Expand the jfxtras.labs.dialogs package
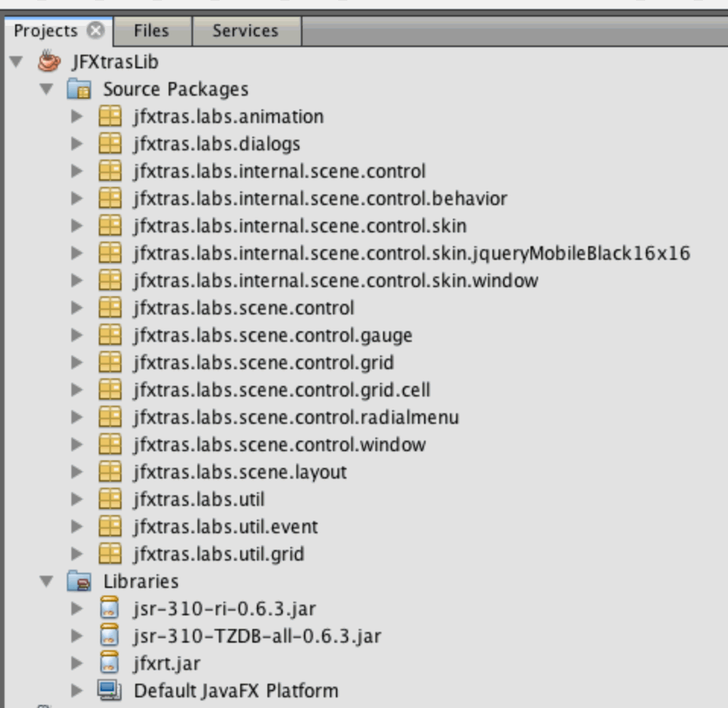The width and height of the screenshot is (728, 708). (x=77, y=144)
